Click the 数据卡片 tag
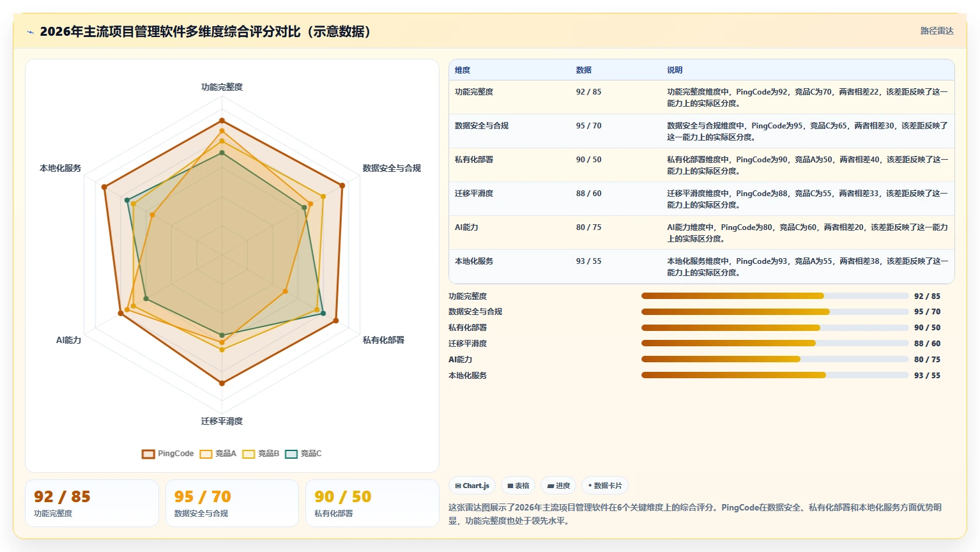Viewport: 980px width, 552px height. tap(605, 486)
